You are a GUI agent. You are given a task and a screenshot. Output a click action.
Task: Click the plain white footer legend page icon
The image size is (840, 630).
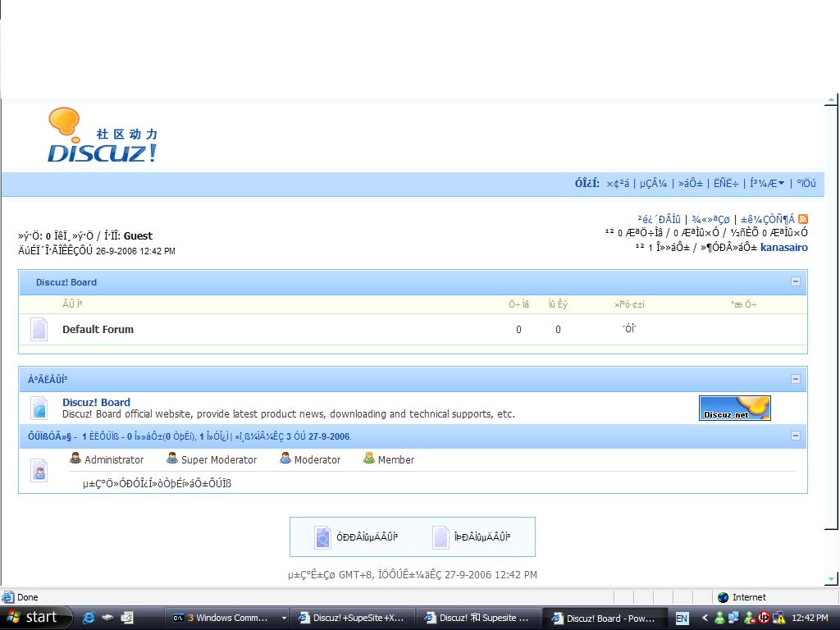coord(441,537)
